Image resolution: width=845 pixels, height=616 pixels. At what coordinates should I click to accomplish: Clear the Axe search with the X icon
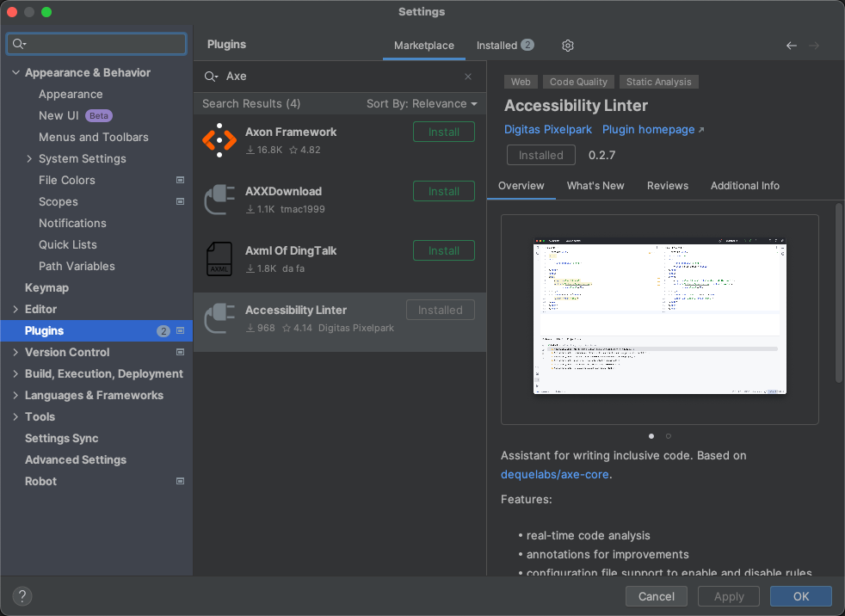click(467, 76)
